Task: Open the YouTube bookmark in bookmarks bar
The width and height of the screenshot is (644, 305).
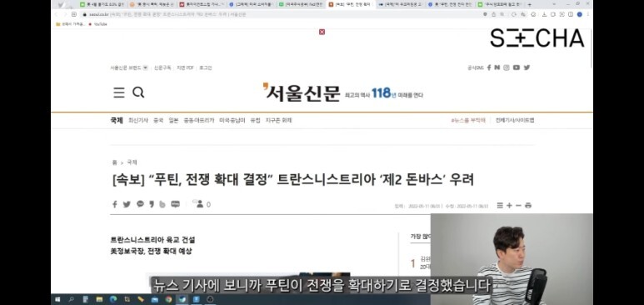Action: point(98,24)
